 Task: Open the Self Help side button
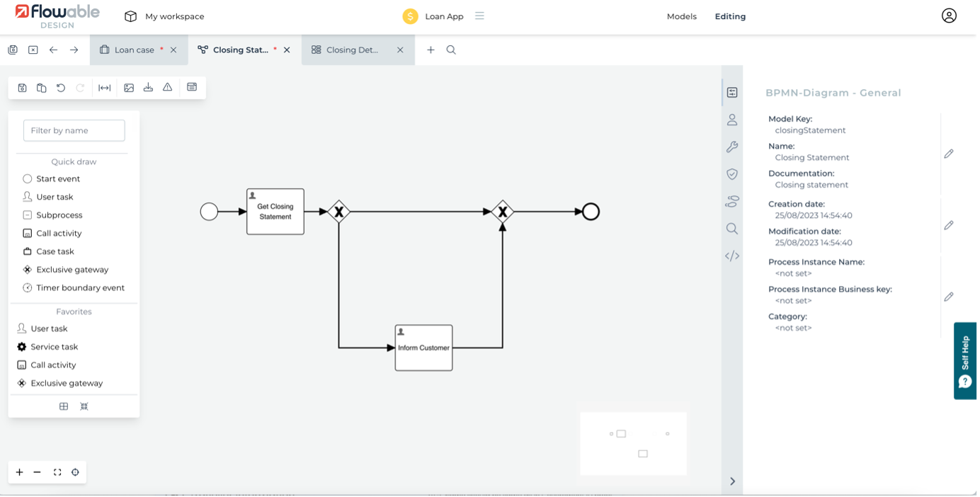[965, 361]
